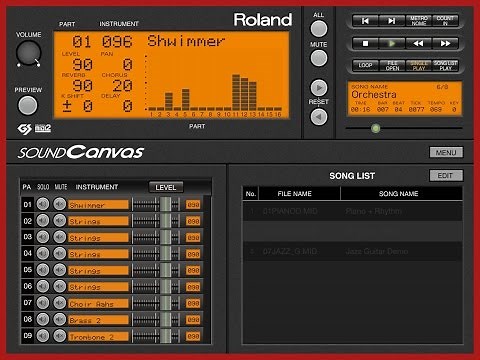The width and height of the screenshot is (480, 360).
Task: Click the level fader of part 05
Action: point(165,270)
